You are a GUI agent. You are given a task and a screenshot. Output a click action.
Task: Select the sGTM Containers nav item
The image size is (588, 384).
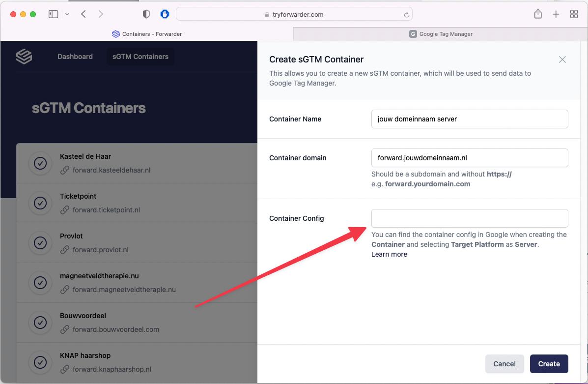140,57
